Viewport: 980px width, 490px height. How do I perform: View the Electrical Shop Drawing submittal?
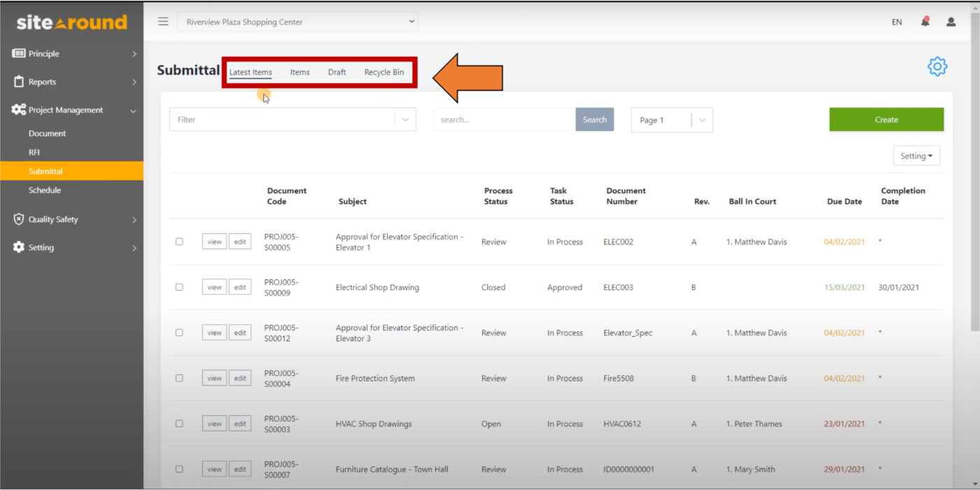214,287
